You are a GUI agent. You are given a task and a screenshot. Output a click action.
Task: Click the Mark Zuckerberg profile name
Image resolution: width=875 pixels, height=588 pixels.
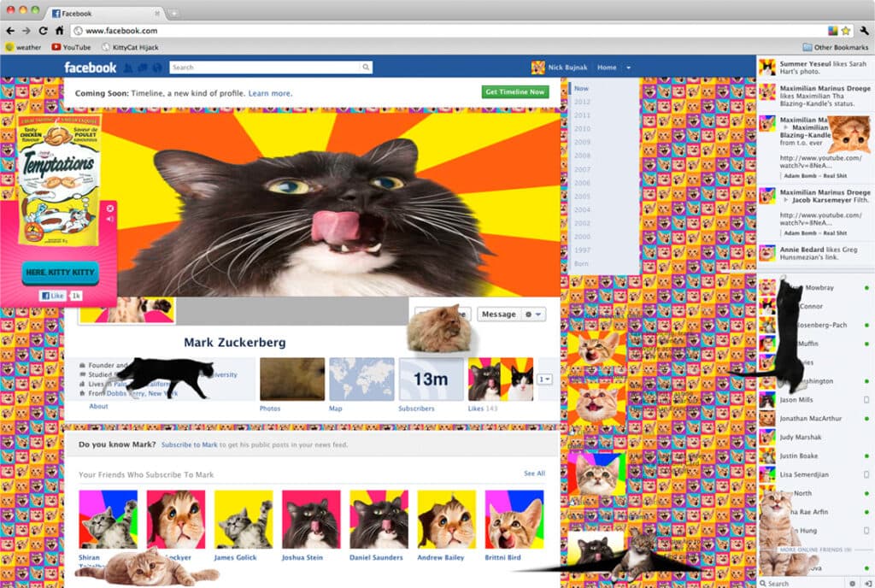pyautogui.click(x=235, y=343)
